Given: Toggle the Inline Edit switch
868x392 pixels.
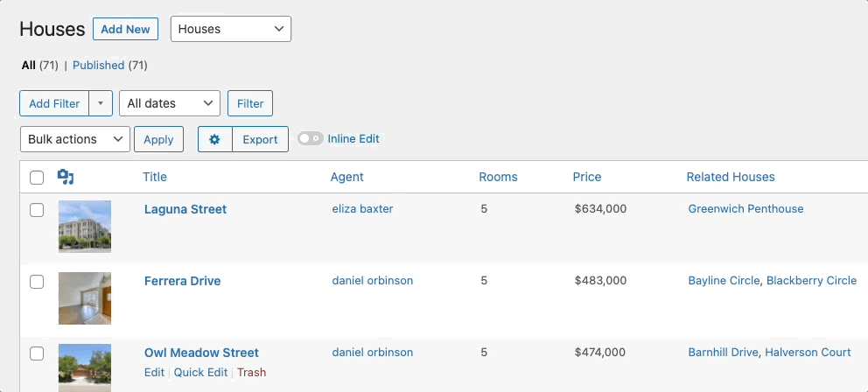Looking at the screenshot, I should 311,138.
